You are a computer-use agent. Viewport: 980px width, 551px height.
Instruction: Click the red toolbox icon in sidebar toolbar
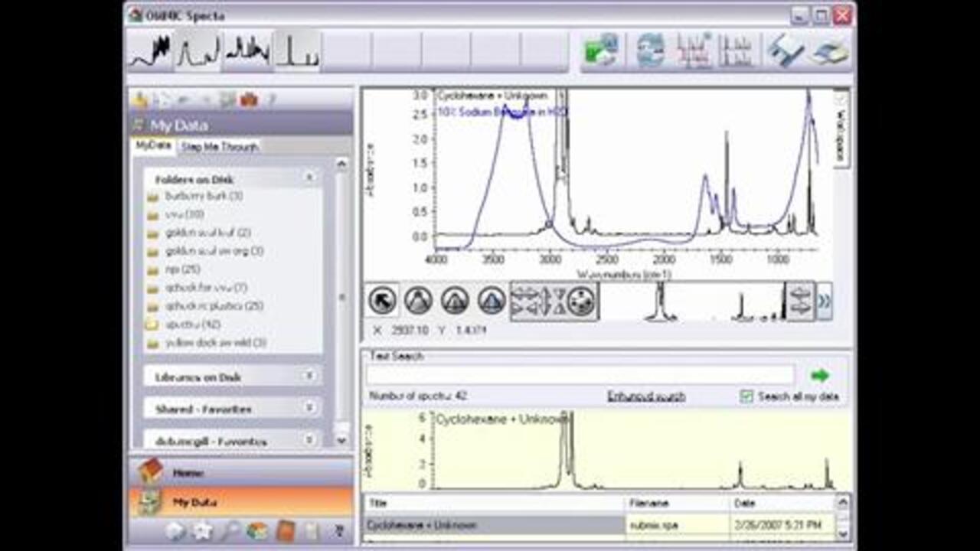click(x=248, y=99)
